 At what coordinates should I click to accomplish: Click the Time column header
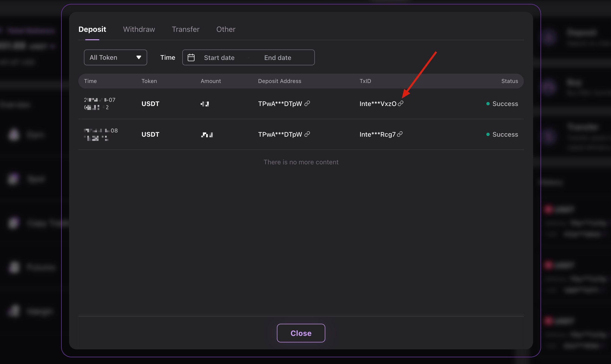[x=90, y=81]
